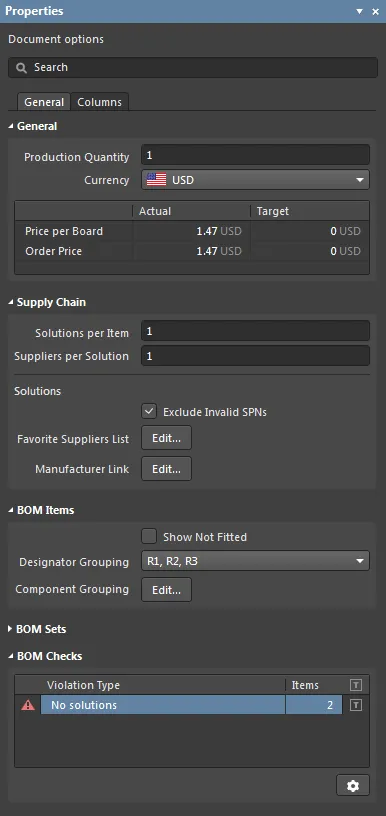Image resolution: width=386 pixels, height=816 pixels.
Task: Select the No solutions violation row
Action: pyautogui.click(x=191, y=705)
